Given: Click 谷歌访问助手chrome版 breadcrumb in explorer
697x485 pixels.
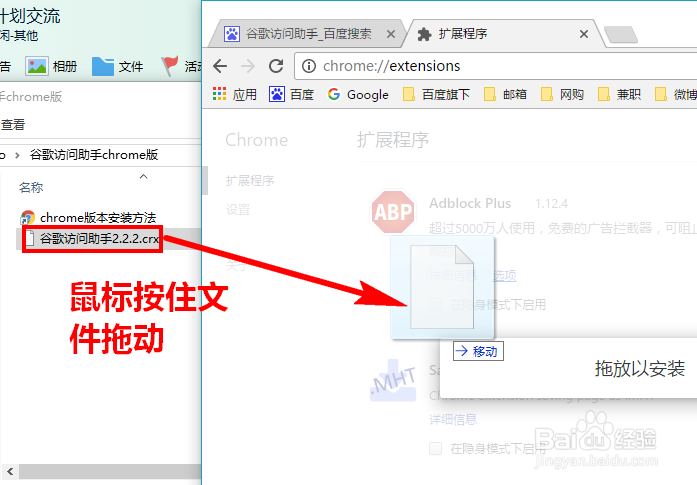Looking at the screenshot, I should click(x=94, y=155).
